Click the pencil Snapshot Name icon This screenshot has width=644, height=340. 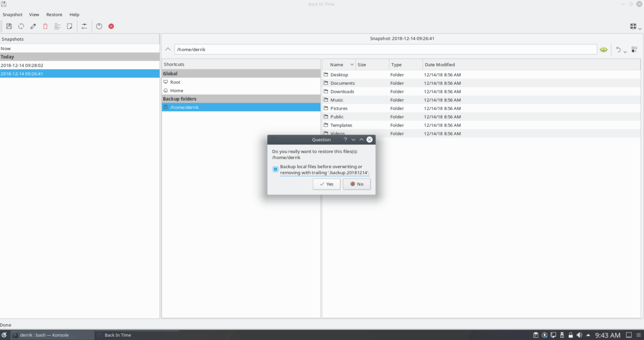(x=33, y=26)
